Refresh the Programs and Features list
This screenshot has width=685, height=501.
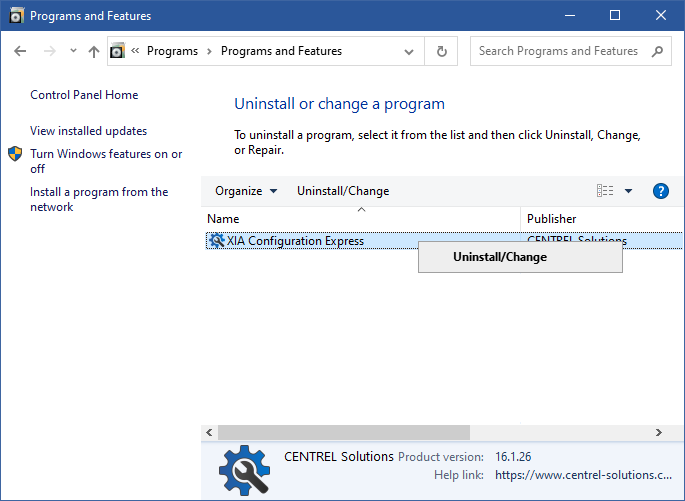[x=442, y=52]
